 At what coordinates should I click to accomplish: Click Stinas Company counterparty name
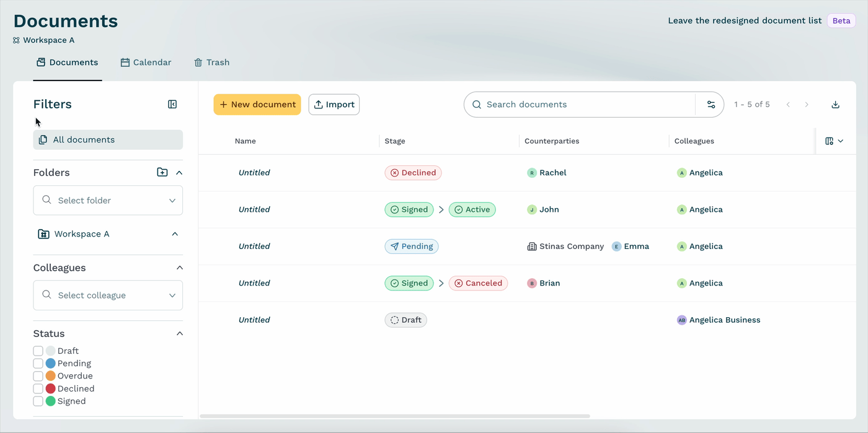[572, 247]
